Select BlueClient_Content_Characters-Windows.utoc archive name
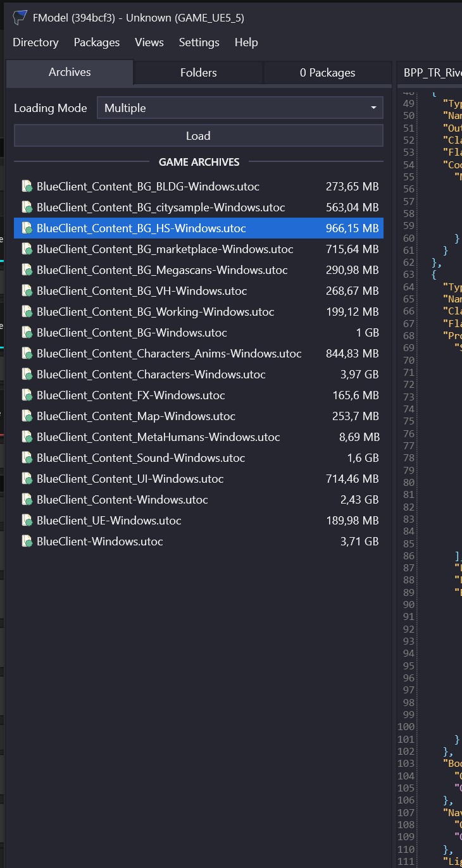 coord(151,375)
